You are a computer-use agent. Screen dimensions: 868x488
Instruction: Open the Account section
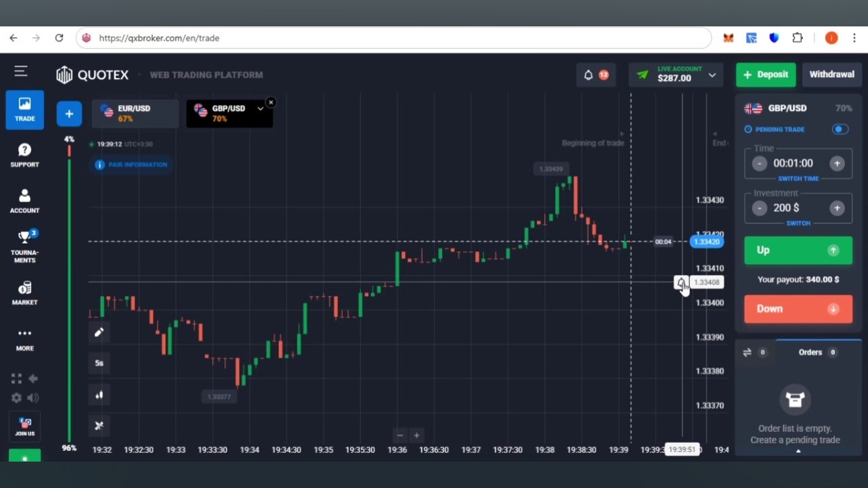(24, 201)
